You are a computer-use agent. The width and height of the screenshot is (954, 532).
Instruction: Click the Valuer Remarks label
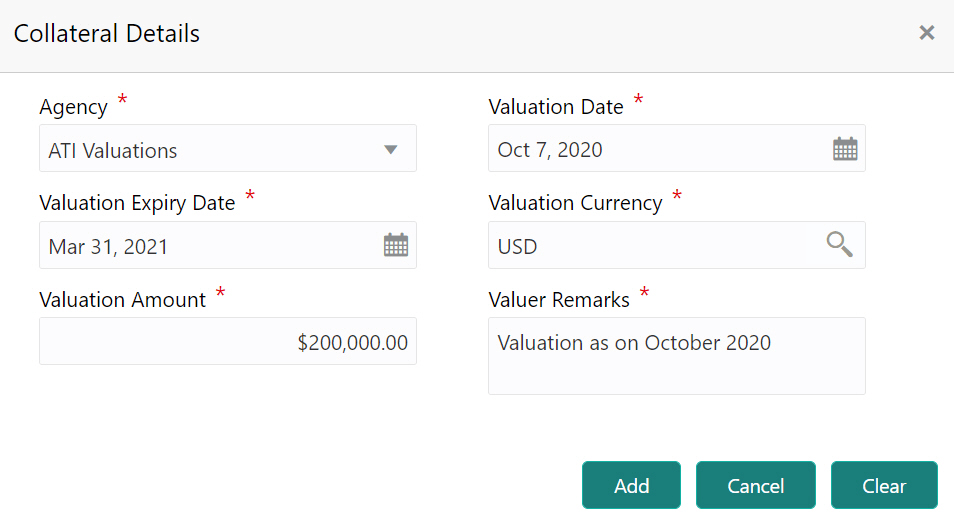(559, 300)
